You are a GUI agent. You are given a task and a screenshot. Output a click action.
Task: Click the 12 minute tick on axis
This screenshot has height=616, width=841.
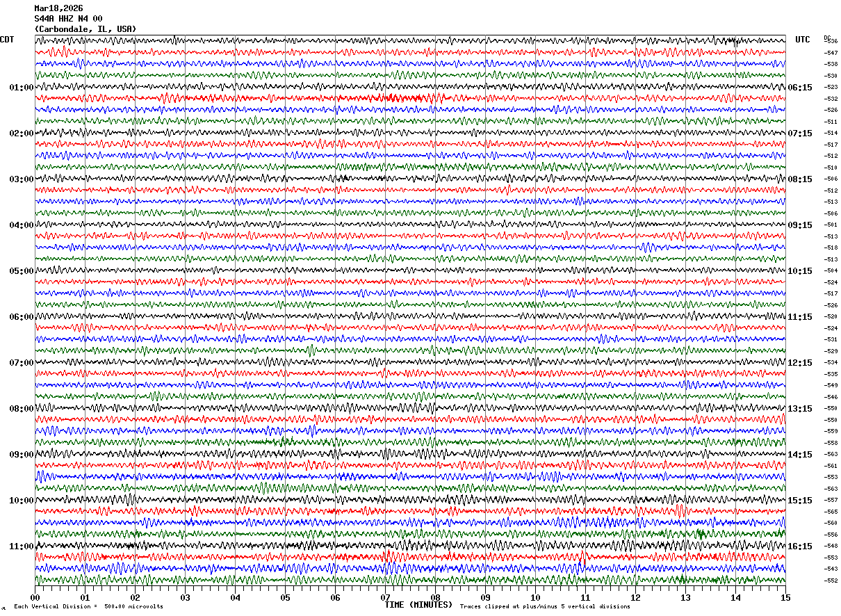[635, 597]
